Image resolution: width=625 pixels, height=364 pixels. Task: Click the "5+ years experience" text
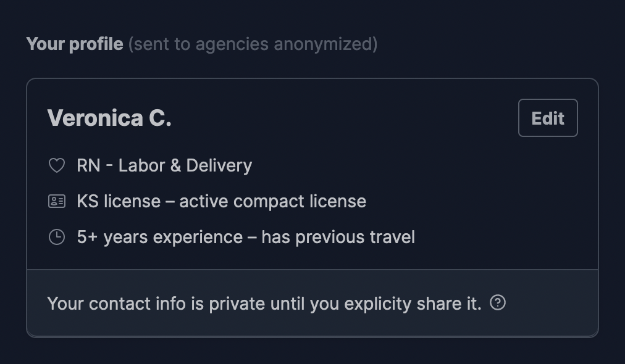(159, 238)
